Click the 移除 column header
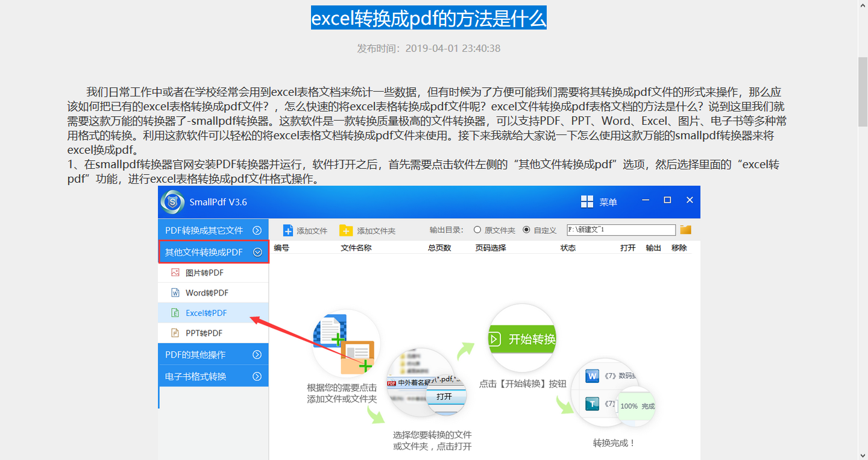 (679, 248)
